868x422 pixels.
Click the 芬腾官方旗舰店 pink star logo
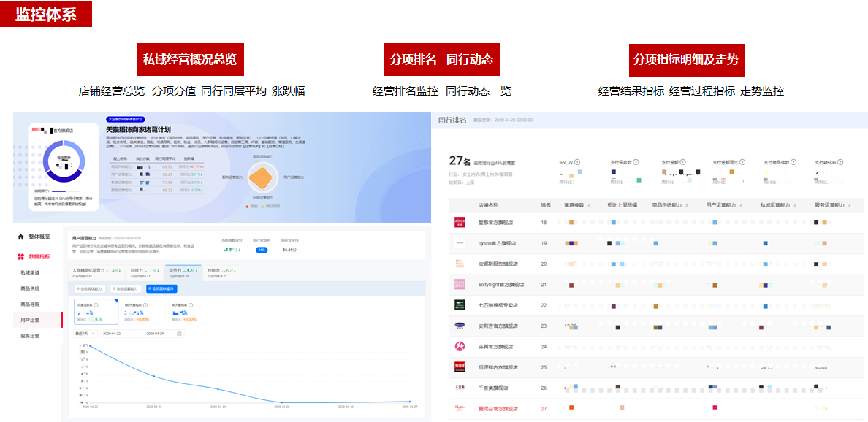click(x=460, y=346)
